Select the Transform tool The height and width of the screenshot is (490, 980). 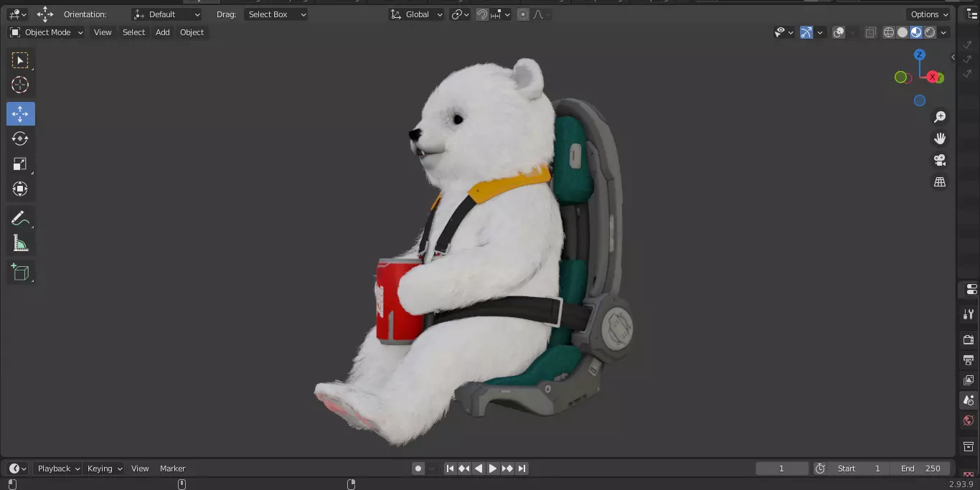(x=20, y=189)
